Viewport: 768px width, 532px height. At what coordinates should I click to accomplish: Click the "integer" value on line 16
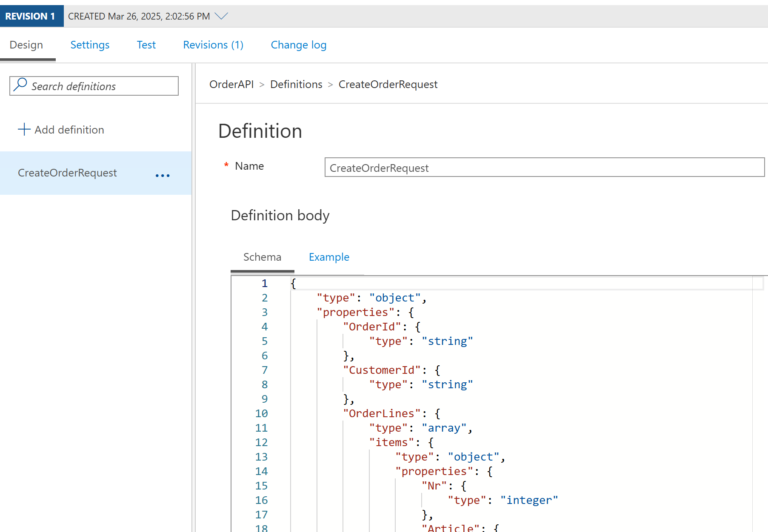click(x=529, y=500)
